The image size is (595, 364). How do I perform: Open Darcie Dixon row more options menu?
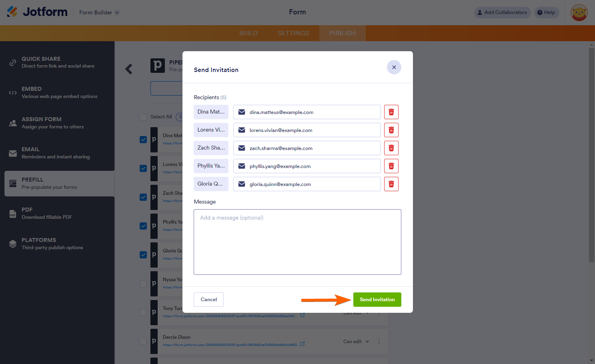(379, 341)
